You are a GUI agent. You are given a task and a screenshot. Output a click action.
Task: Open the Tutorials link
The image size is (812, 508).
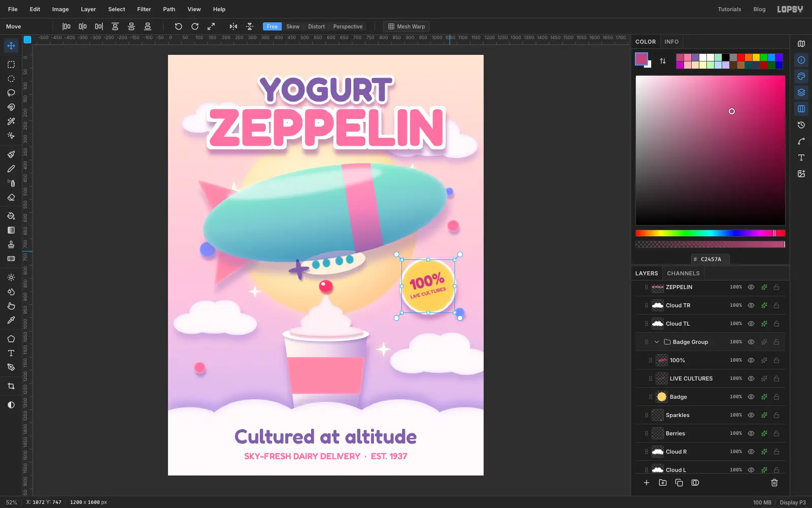(729, 9)
